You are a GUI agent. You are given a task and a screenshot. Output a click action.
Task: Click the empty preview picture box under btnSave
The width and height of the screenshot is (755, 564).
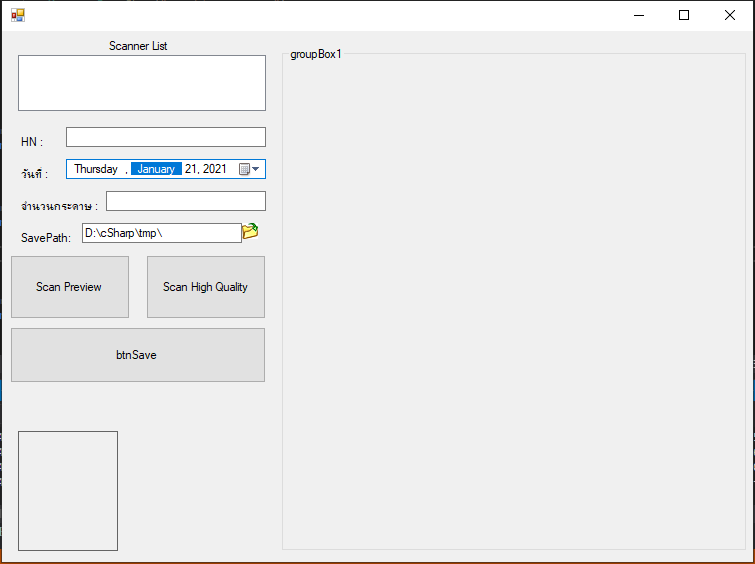pos(68,491)
